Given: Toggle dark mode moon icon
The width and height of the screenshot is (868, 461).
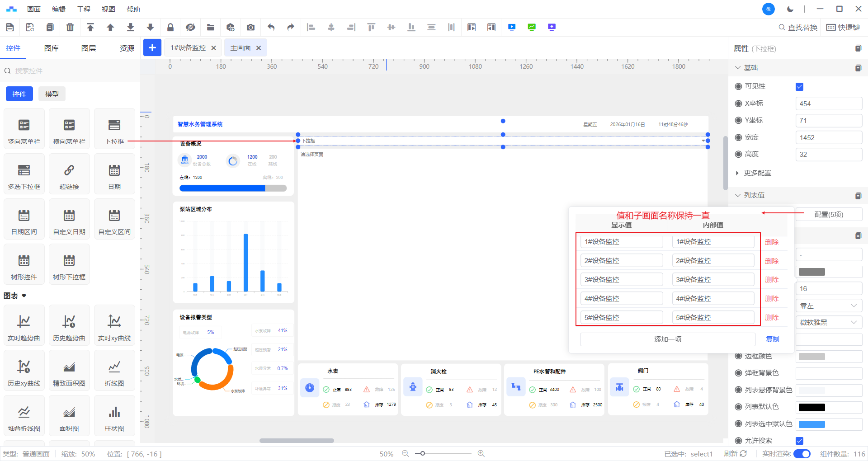Looking at the screenshot, I should tap(790, 9).
